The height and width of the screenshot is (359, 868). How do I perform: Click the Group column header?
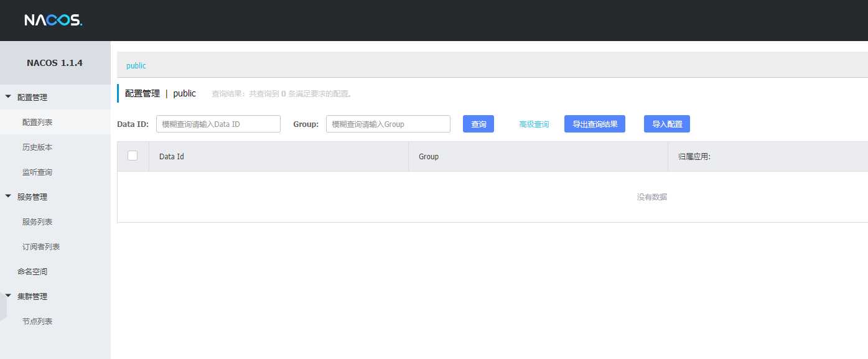coord(429,156)
